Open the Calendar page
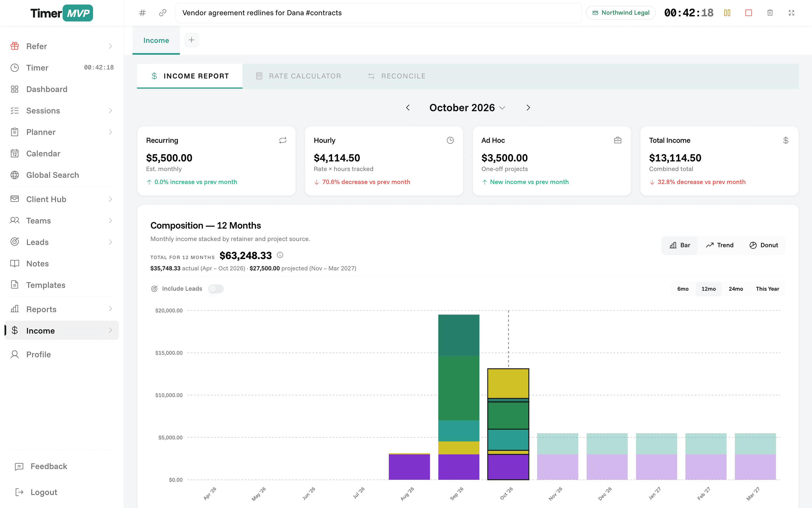 [62, 154]
